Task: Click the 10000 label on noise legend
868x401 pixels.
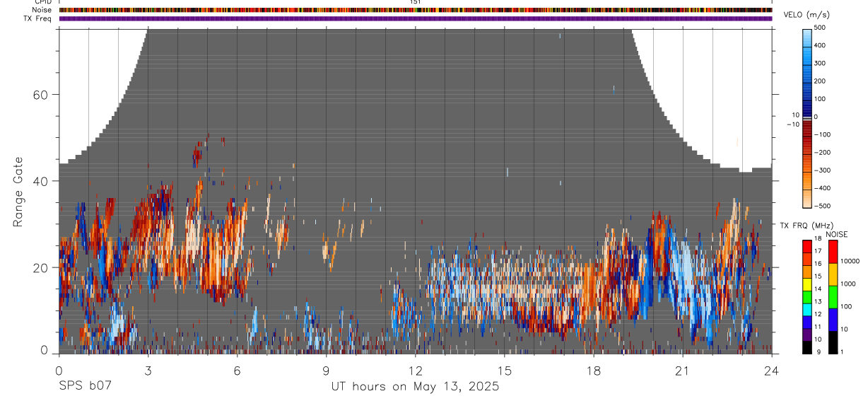Action: [x=850, y=261]
